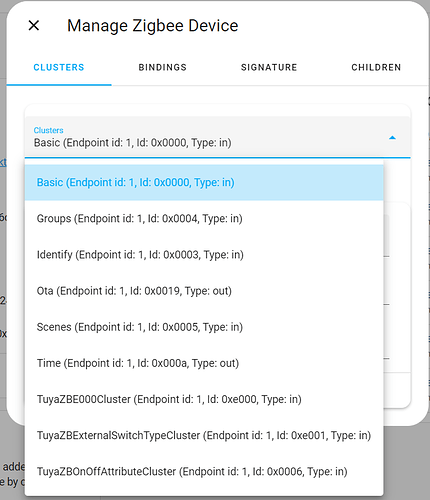
Task: Click the Clusters combo box field
Action: (218, 137)
